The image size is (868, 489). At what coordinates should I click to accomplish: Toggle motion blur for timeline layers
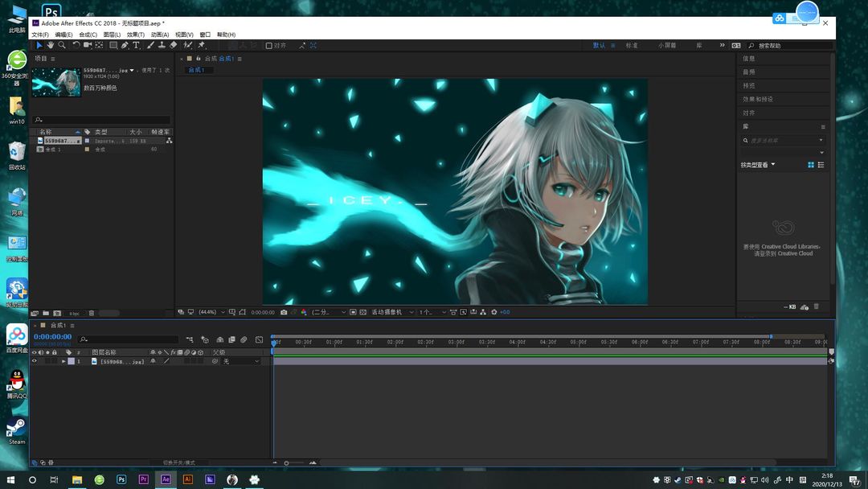click(x=244, y=339)
